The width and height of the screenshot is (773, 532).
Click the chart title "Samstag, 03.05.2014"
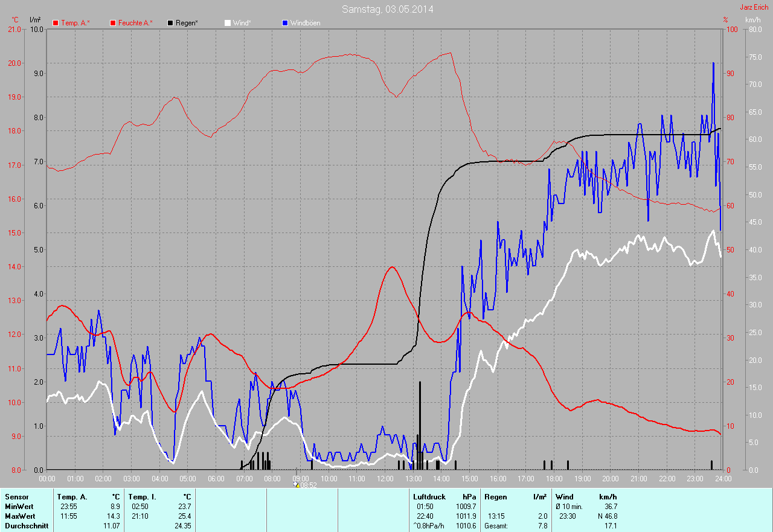[x=387, y=9]
